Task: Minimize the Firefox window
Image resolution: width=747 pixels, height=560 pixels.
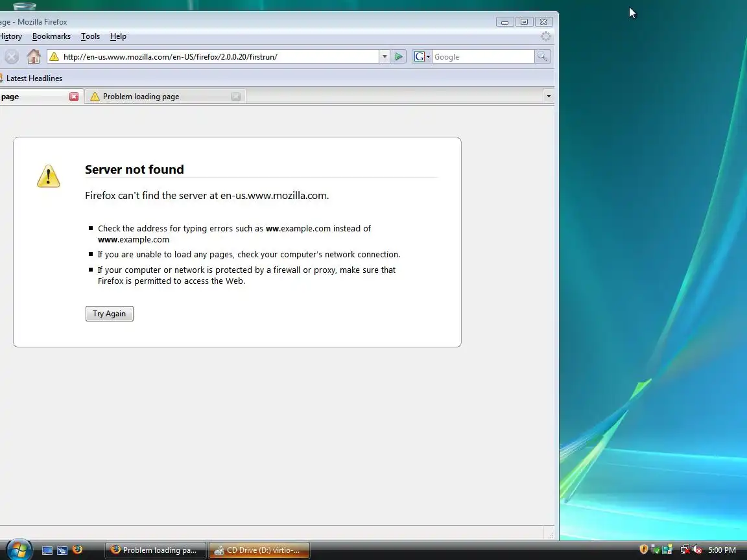Action: coord(504,22)
